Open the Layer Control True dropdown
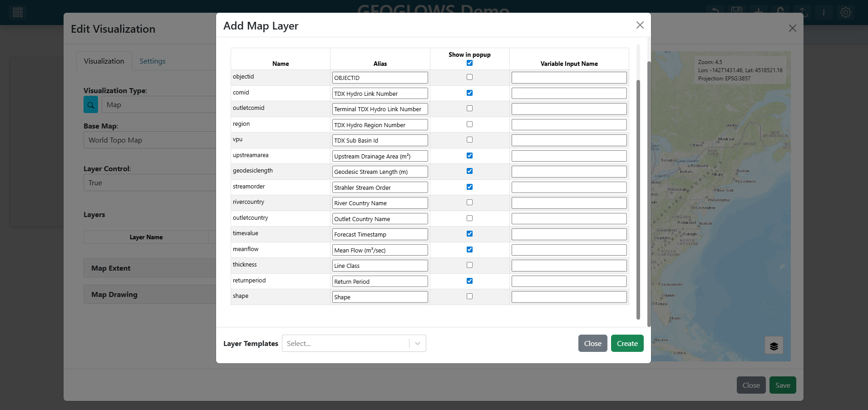 tap(150, 183)
